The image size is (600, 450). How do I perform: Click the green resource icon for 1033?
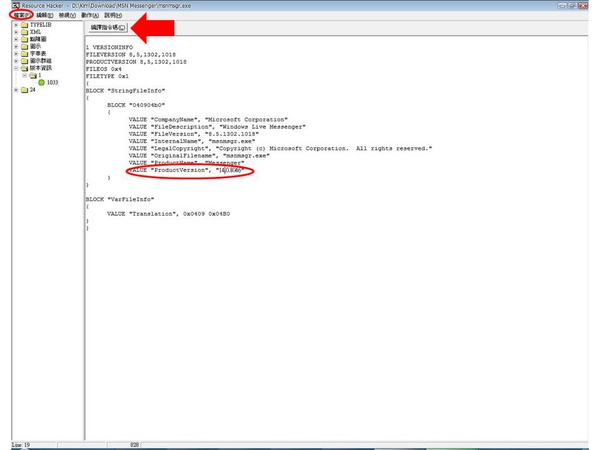point(41,83)
